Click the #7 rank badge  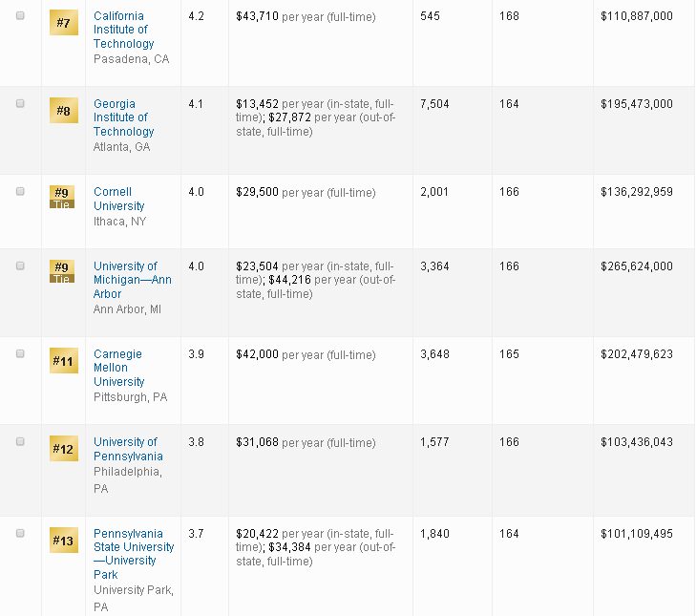[x=63, y=23]
